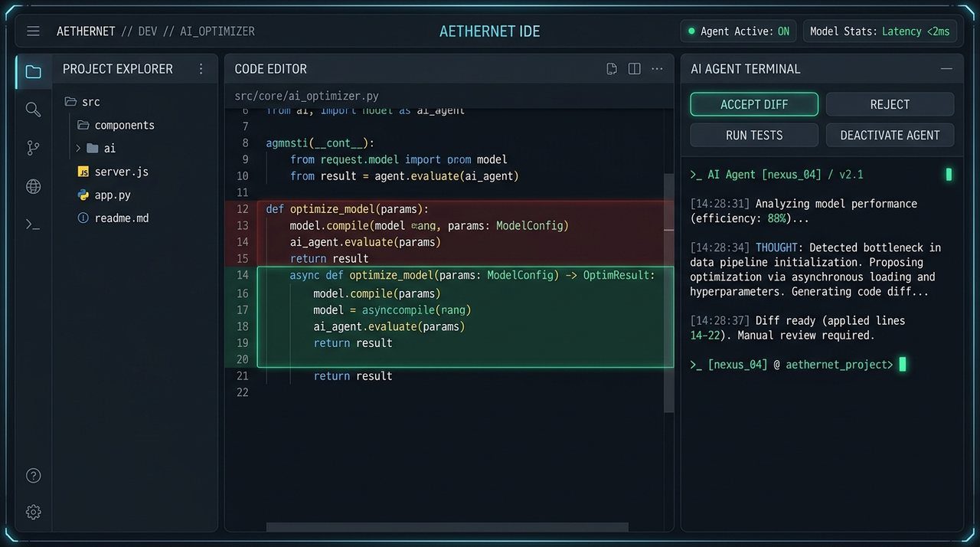980x547 pixels.
Task: Select AETHERNET in the breadcrumb
Action: pyautogui.click(x=86, y=31)
